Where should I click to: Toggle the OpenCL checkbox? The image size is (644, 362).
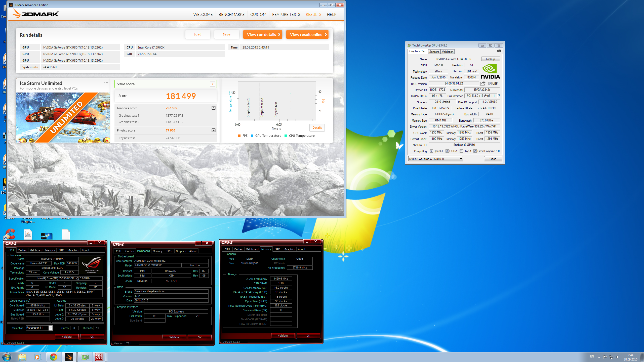(x=431, y=151)
